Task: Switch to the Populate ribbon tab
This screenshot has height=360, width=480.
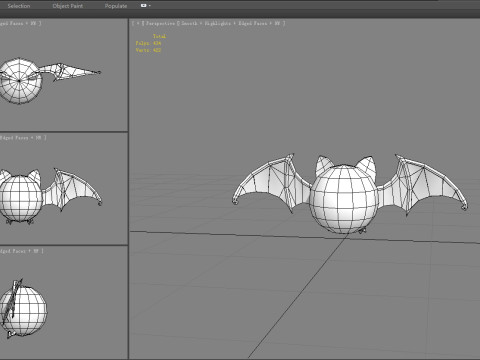Action: point(116,6)
